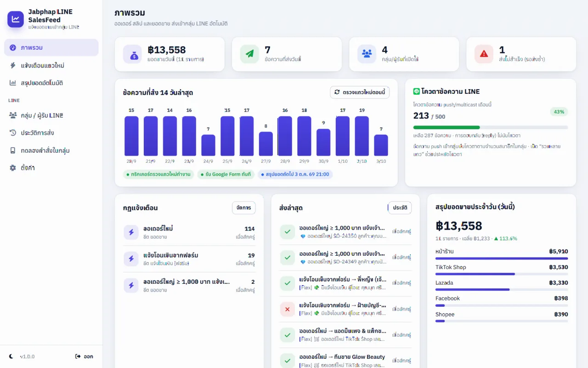Click ตรวจแถวใหม่ตอนนี้ refresh button
The width and height of the screenshot is (588, 368).
[x=360, y=92]
